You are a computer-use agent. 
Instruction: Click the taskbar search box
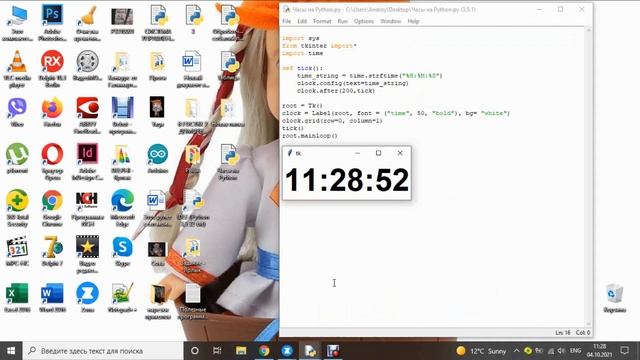point(103,351)
